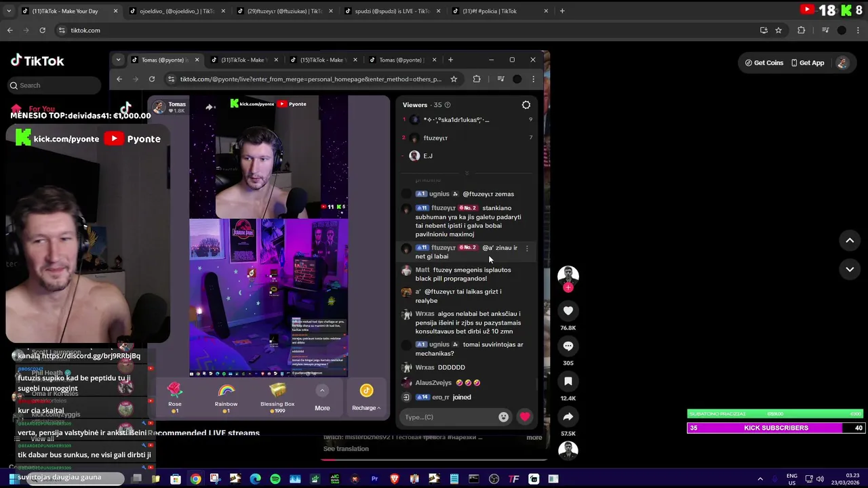Click the Get Coins button

(764, 63)
